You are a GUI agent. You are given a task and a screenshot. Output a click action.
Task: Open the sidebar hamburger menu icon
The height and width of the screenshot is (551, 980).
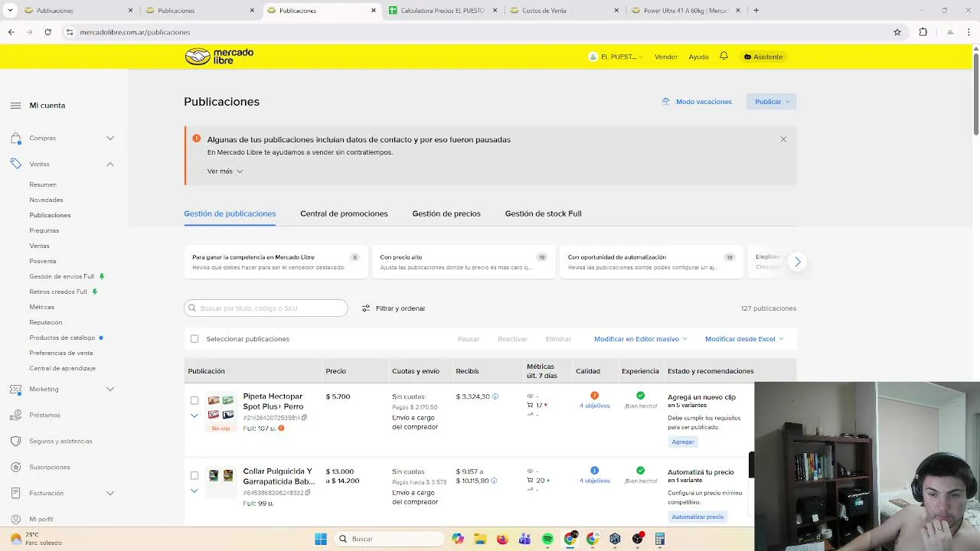tap(15, 106)
